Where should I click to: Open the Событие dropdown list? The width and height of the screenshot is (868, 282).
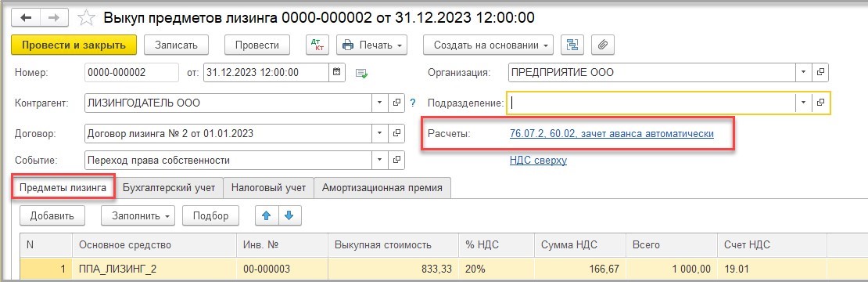(379, 161)
